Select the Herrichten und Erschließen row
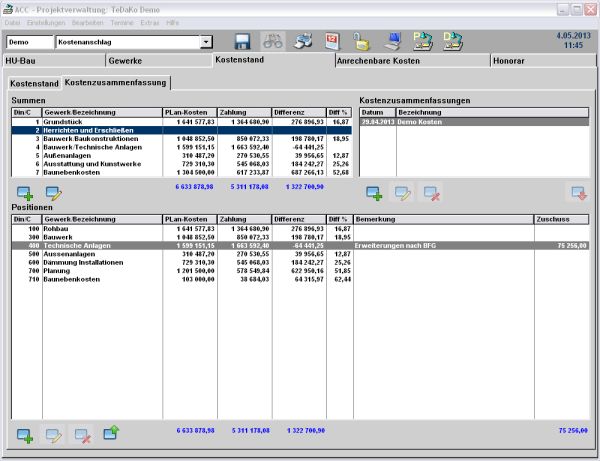Screen dimensions: 600x461 pos(100,131)
